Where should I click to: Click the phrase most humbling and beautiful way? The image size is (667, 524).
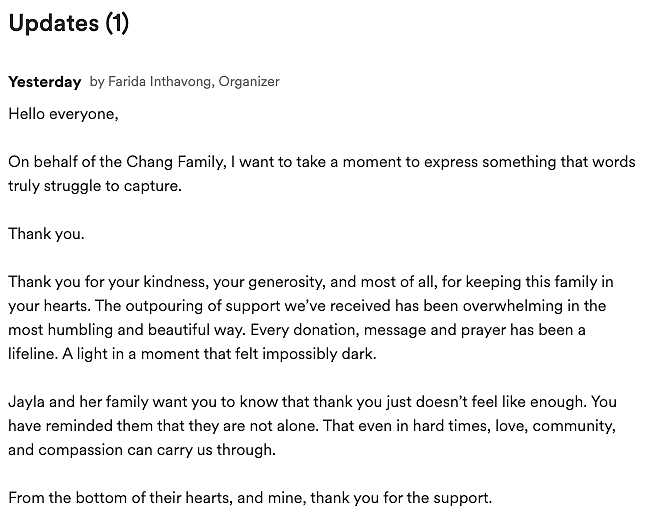coord(127,330)
